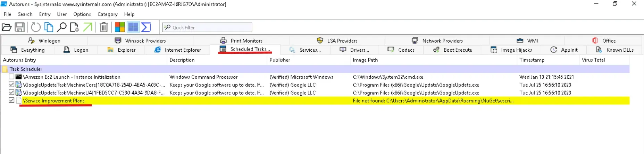
Task: Open the Help menu
Action: click(x=129, y=14)
